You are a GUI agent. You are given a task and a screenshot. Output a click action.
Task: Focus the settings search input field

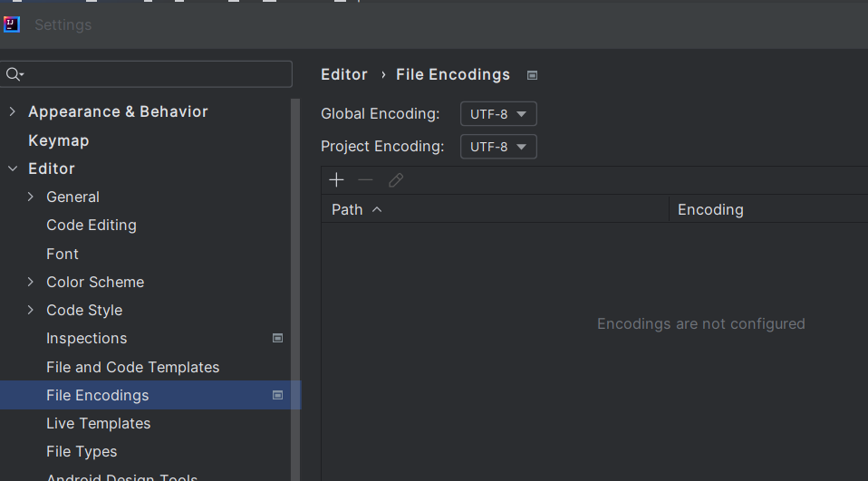146,74
